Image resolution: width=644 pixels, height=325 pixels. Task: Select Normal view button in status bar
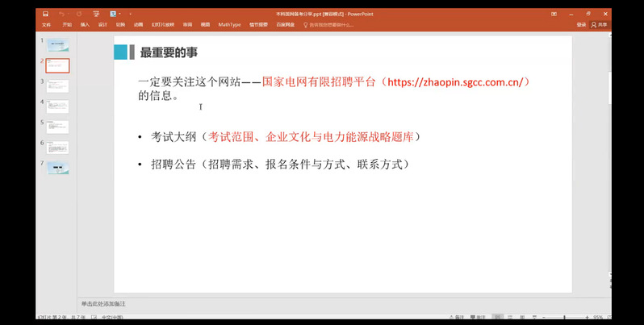[x=499, y=317]
